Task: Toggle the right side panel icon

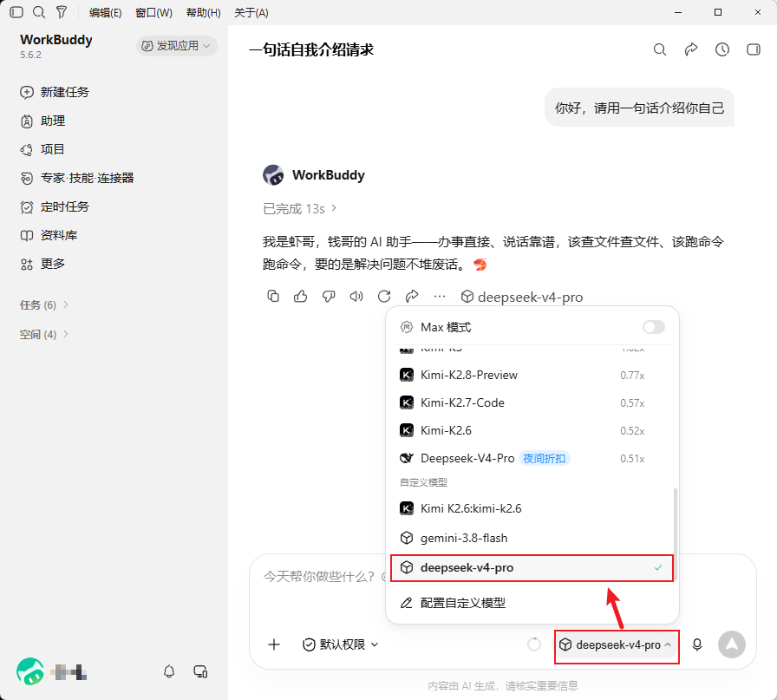Action: point(754,49)
